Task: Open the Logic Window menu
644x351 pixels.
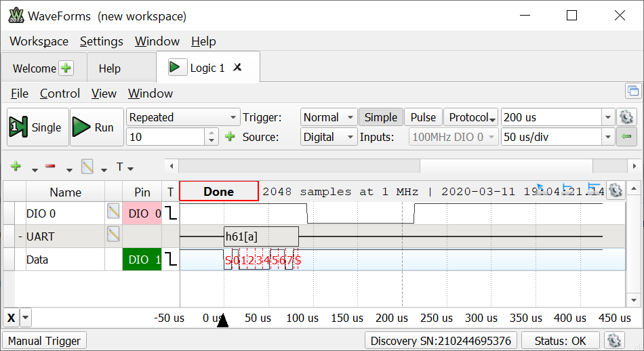Action: [150, 94]
